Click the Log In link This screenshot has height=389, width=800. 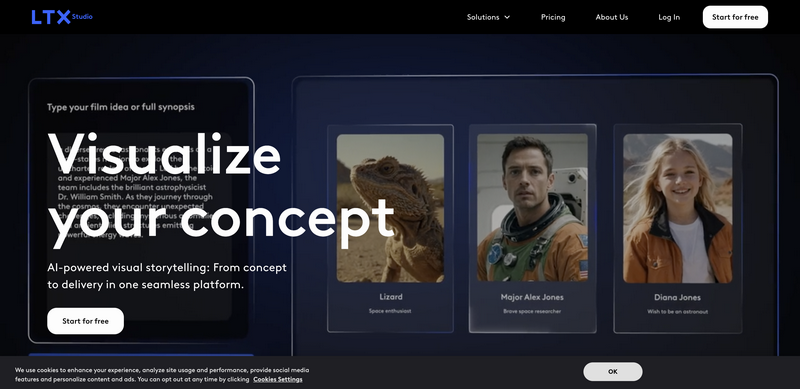click(669, 17)
